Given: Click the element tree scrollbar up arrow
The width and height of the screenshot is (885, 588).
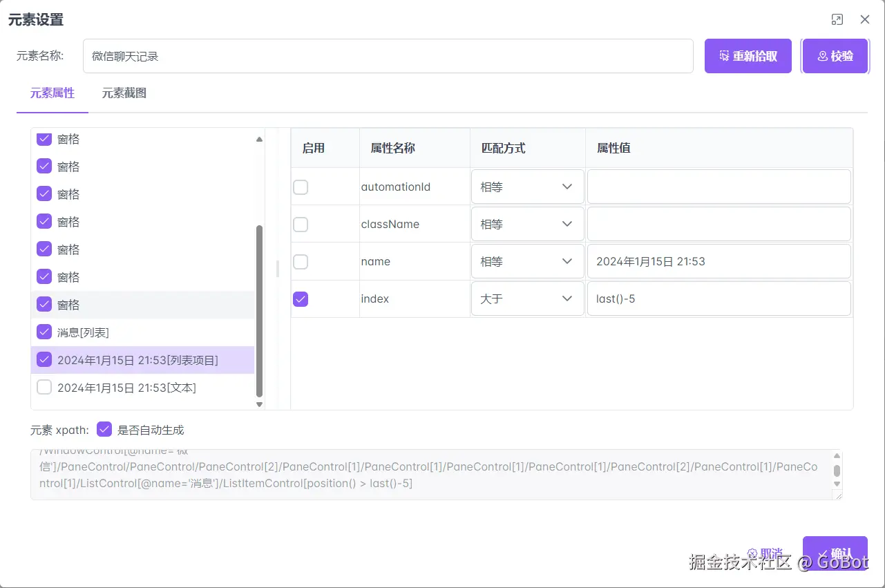Looking at the screenshot, I should tap(260, 139).
